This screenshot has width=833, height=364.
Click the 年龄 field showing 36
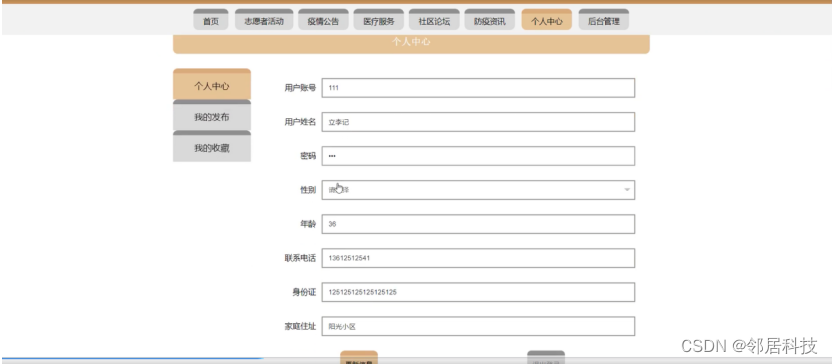pyautogui.click(x=478, y=224)
